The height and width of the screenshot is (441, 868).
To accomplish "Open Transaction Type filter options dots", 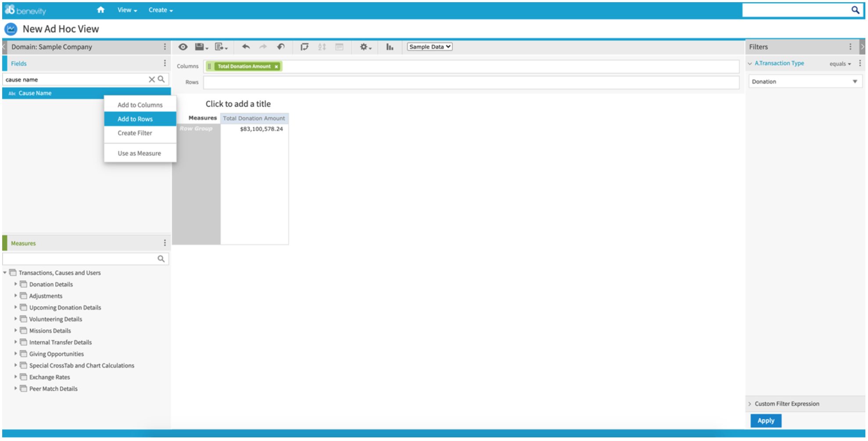I will click(860, 63).
